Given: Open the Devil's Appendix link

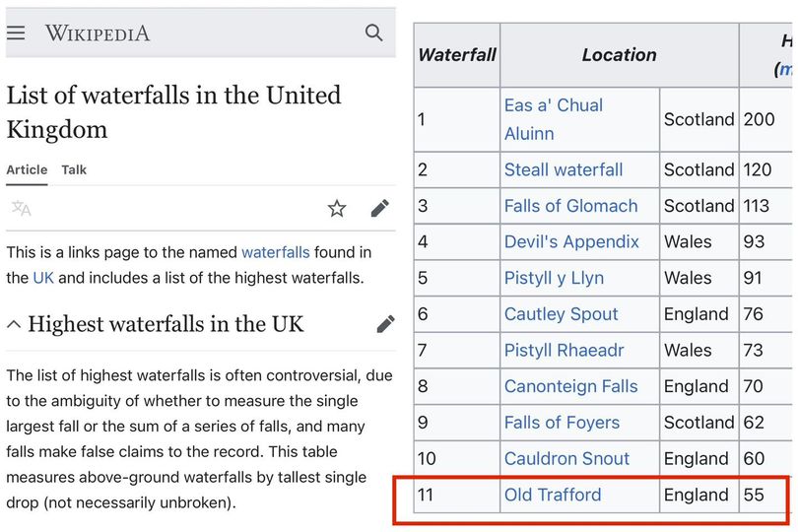Looking at the screenshot, I should pyautogui.click(x=571, y=241).
